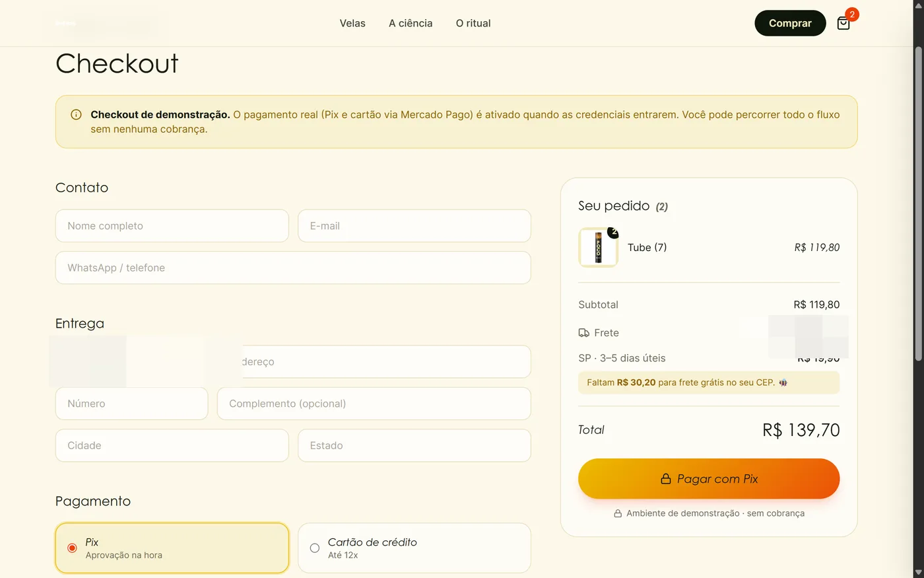This screenshot has height=578, width=924.
Task: Open O ritual navigation link
Action: pos(473,23)
